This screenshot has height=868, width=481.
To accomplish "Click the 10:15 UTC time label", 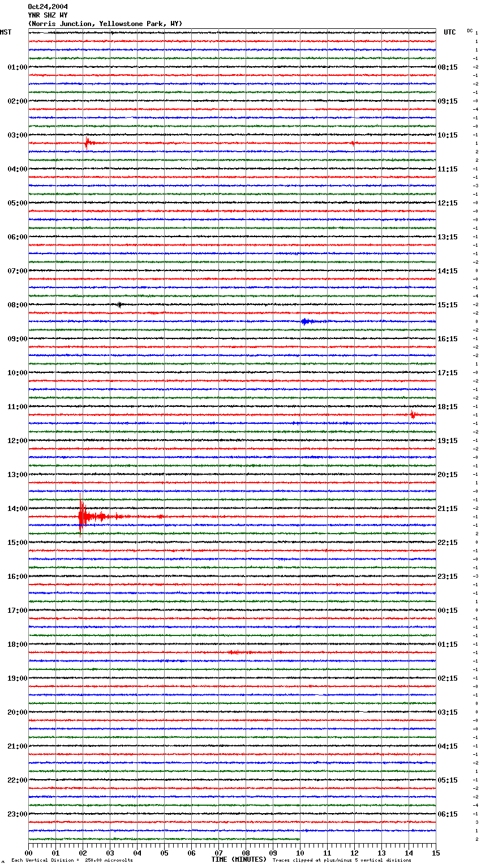I will [448, 135].
